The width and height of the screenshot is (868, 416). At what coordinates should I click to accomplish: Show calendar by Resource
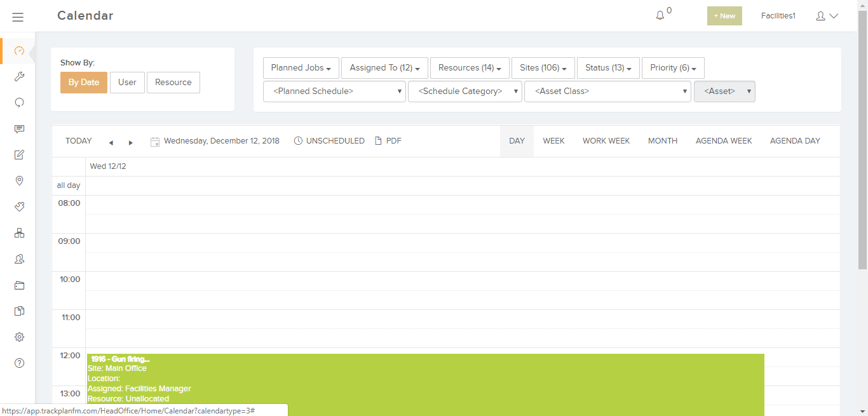tap(173, 83)
